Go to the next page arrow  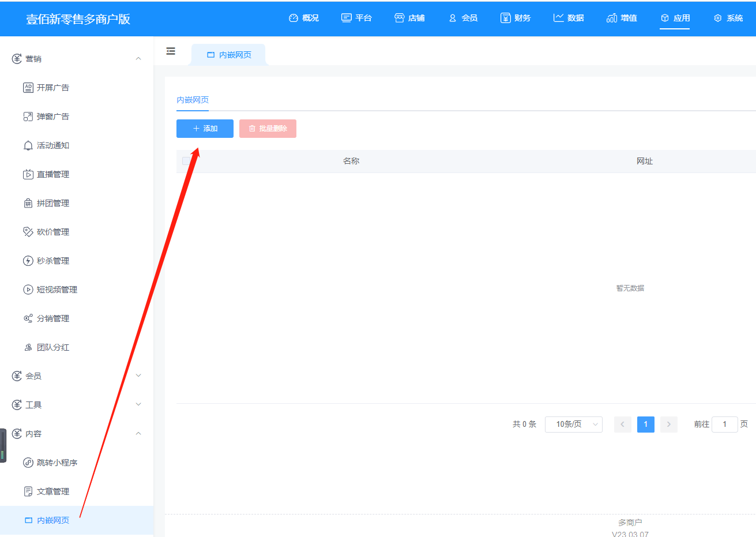coord(669,424)
